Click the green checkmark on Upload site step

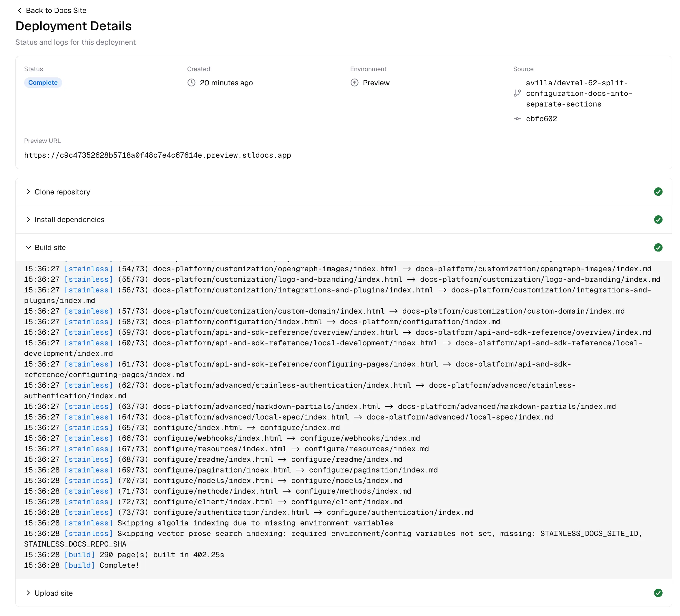[x=659, y=593]
